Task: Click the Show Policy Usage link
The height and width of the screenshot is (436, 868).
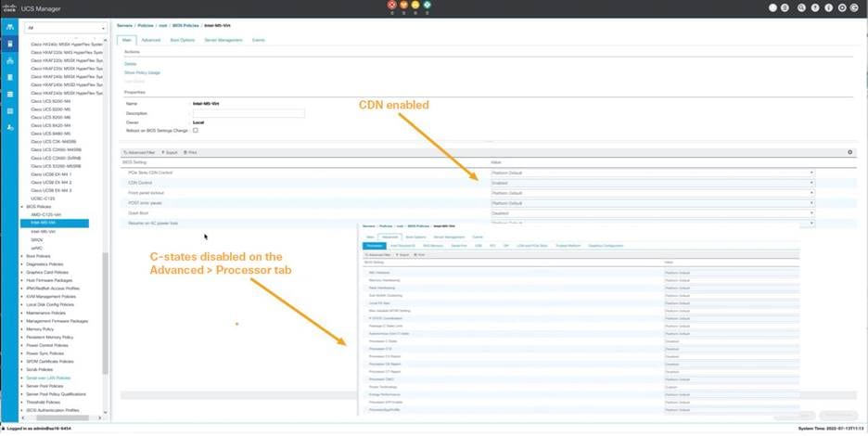Action: pos(142,72)
